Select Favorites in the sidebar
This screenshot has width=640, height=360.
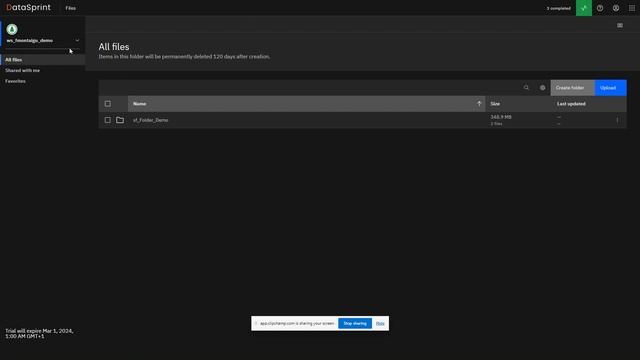coord(15,81)
